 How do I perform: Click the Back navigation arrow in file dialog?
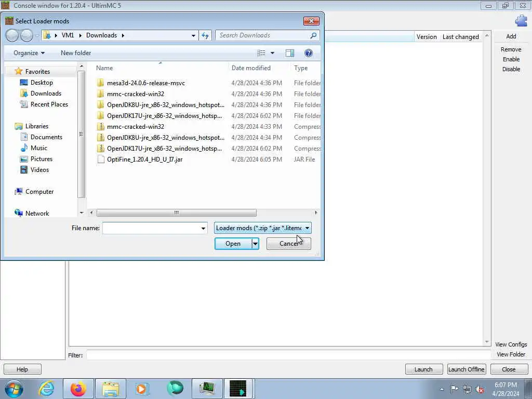point(12,35)
